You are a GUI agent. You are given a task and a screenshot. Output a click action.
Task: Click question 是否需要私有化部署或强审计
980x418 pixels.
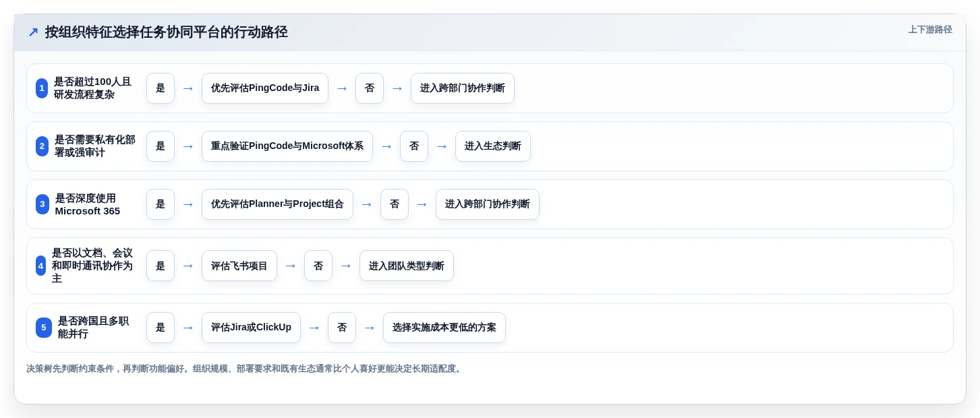[95, 146]
